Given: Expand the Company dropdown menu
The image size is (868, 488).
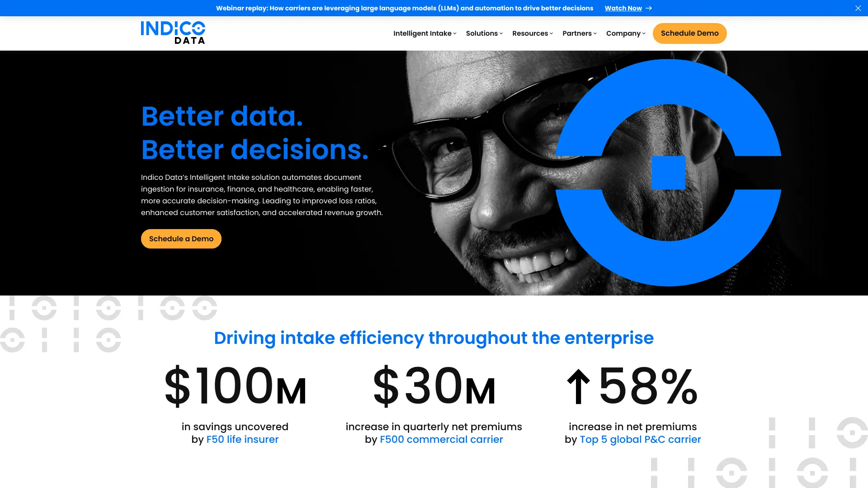Looking at the screenshot, I should [x=625, y=33].
